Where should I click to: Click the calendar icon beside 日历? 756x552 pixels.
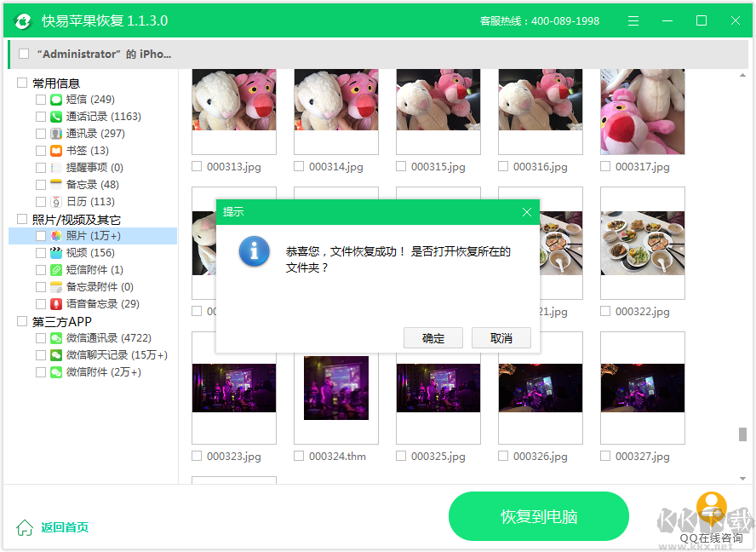(56, 202)
